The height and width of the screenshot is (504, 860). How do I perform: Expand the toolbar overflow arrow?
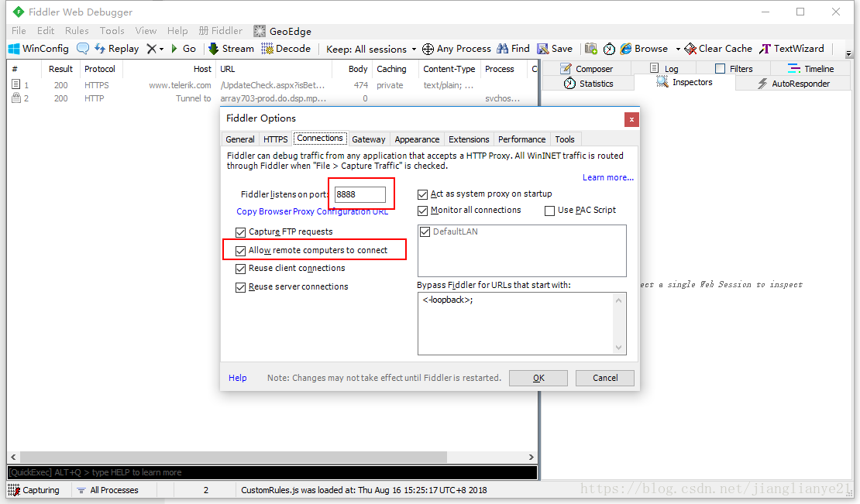[848, 53]
